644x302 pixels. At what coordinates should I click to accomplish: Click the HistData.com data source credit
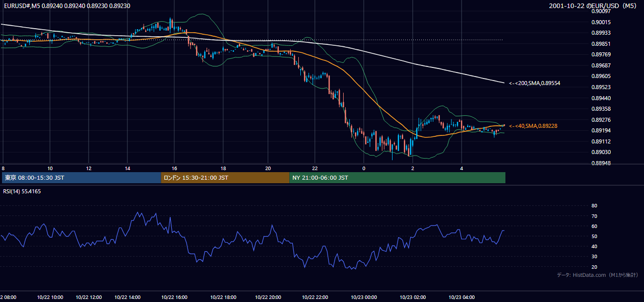[597, 275]
